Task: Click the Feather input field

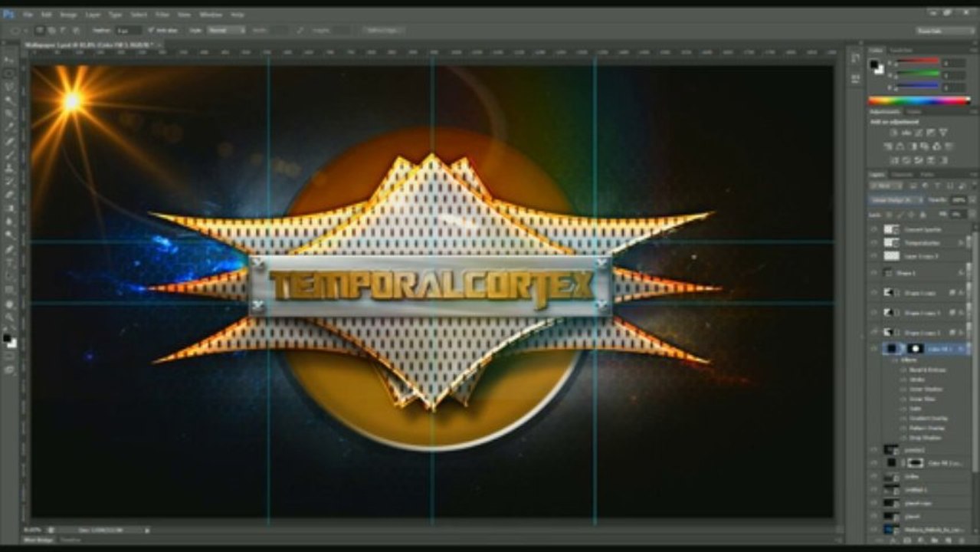Action: point(129,30)
